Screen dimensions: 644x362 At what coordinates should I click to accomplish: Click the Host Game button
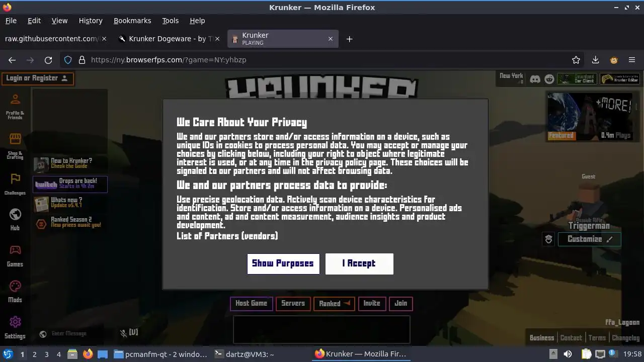251,304
